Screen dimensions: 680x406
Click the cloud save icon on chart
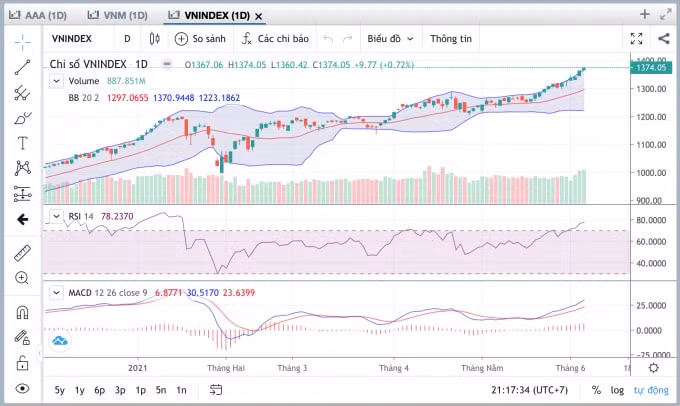60,341
